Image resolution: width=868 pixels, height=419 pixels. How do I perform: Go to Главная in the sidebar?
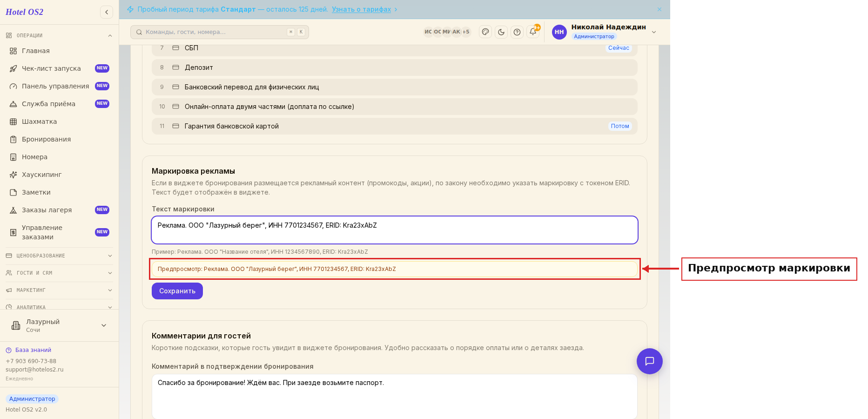tap(59, 51)
